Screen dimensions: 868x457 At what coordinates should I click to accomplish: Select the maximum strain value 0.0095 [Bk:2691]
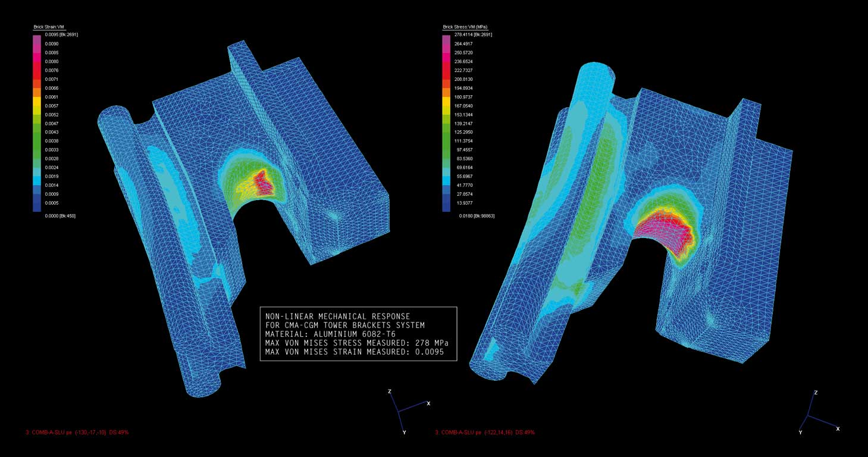pyautogui.click(x=61, y=35)
